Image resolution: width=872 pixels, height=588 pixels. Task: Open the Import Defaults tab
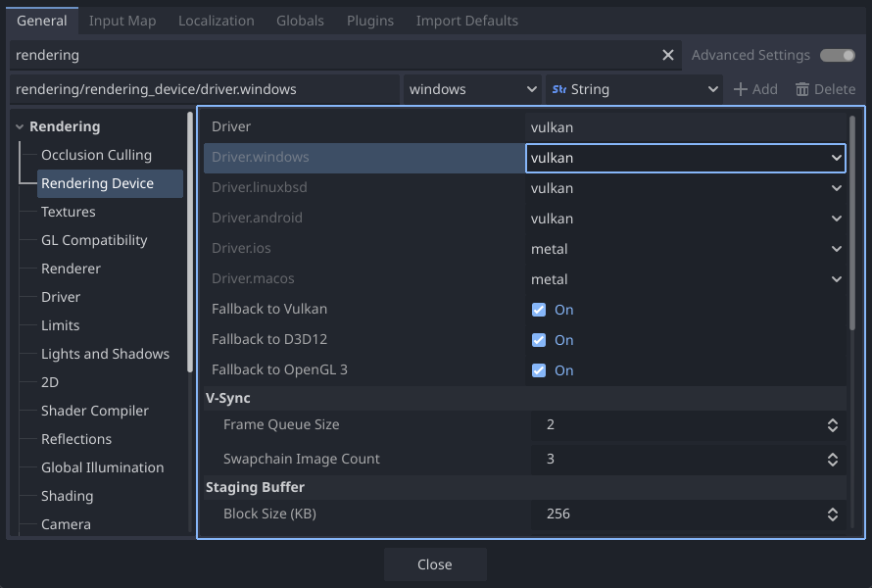[x=467, y=20]
